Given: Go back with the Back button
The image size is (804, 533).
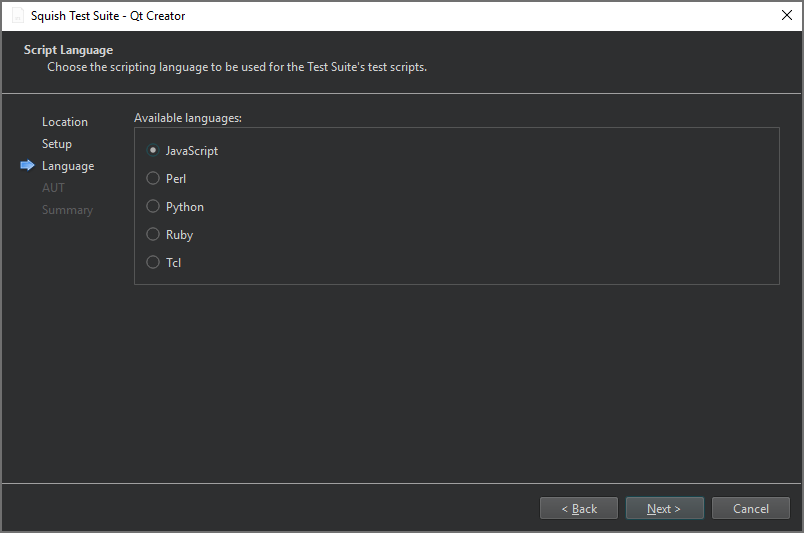Looking at the screenshot, I should tap(578, 509).
